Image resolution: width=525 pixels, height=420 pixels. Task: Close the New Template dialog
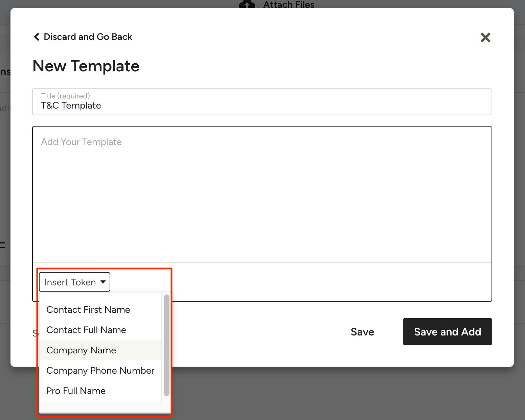(x=485, y=38)
